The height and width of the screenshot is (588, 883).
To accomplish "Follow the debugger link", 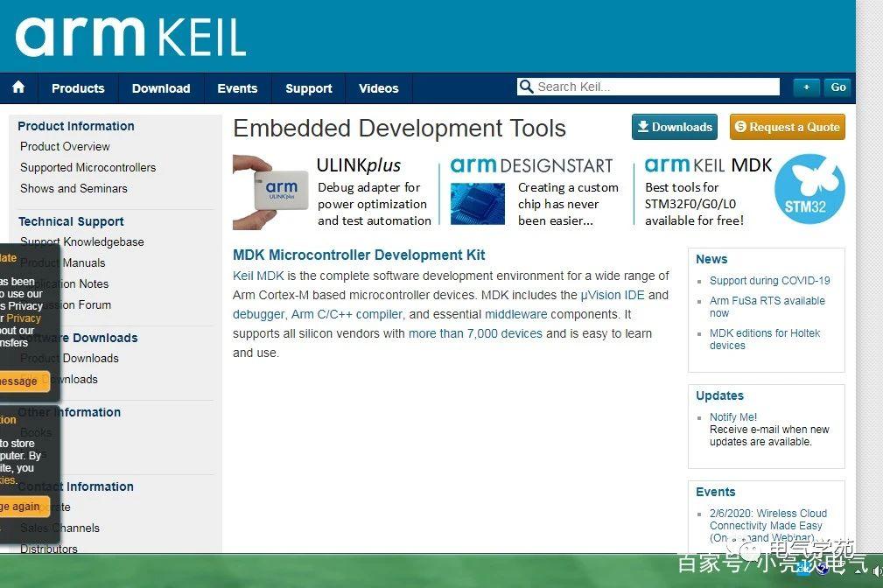I will point(259,314).
